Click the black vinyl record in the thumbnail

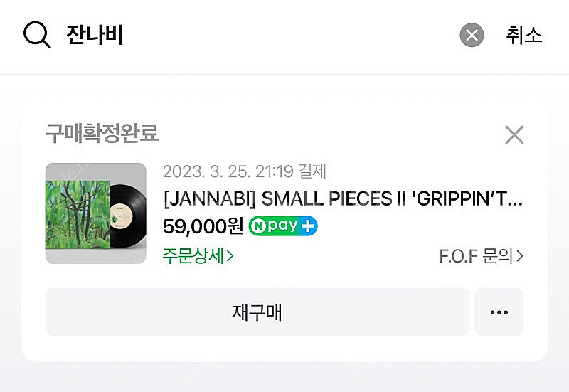129,213
